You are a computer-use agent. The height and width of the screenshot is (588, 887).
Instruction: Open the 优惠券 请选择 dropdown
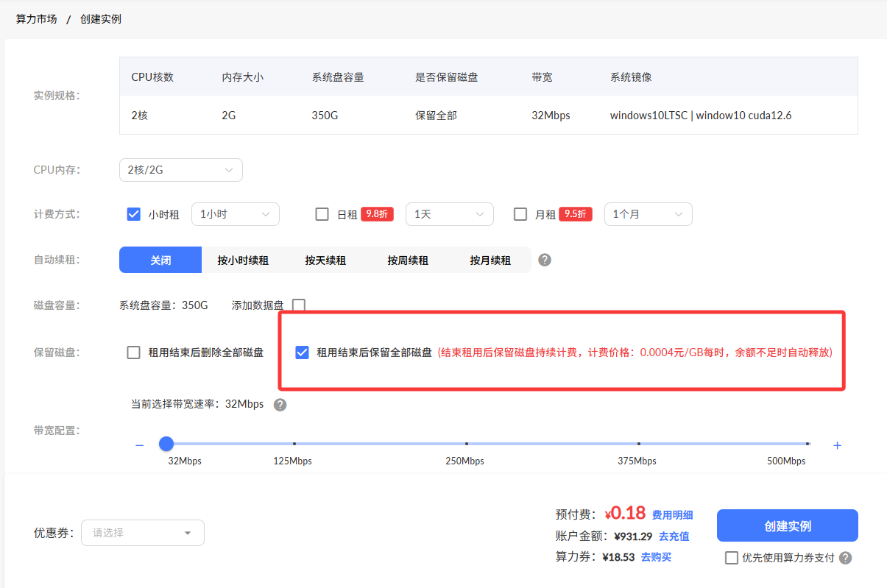(143, 533)
